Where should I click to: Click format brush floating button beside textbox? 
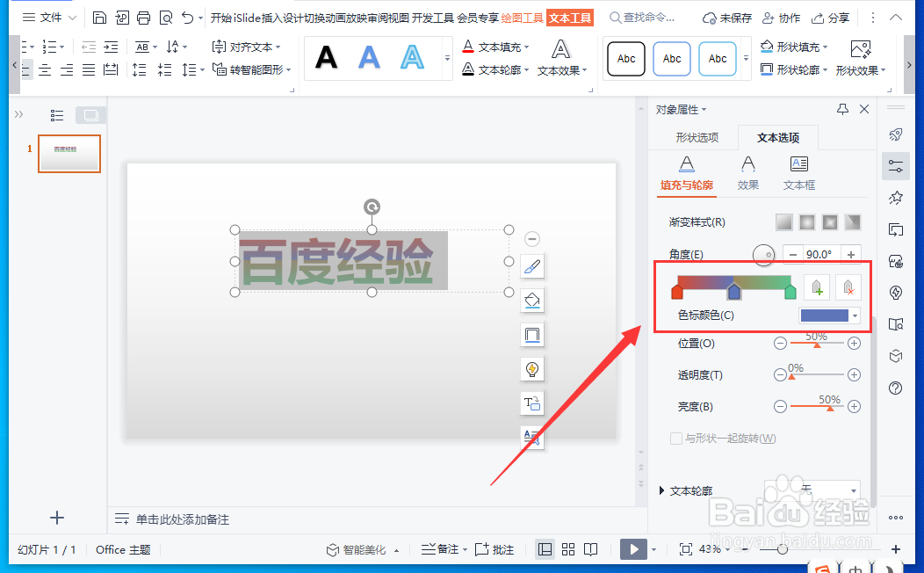(x=532, y=266)
